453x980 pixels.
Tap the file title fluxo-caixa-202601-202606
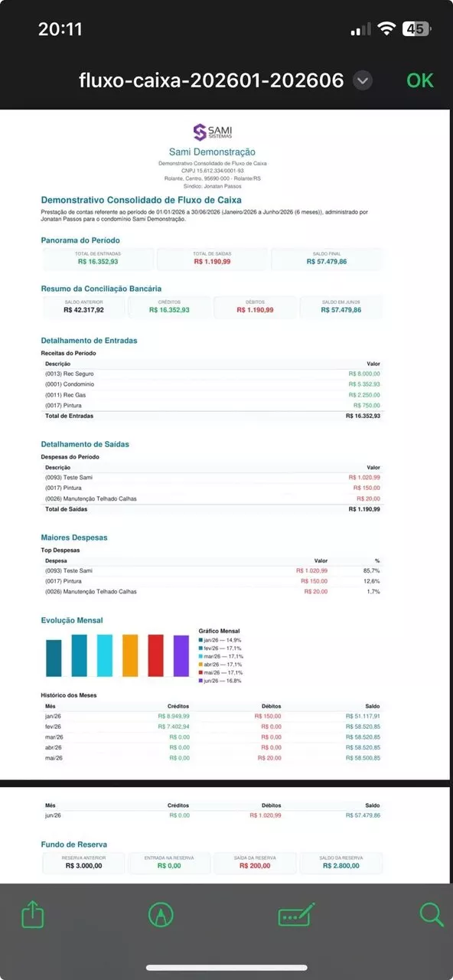pyautogui.click(x=211, y=80)
